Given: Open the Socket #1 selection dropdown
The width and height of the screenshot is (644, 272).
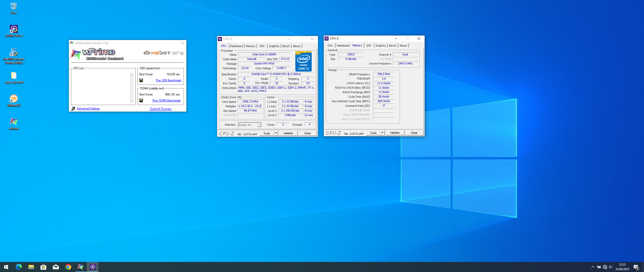Looking at the screenshot, I should (x=250, y=125).
